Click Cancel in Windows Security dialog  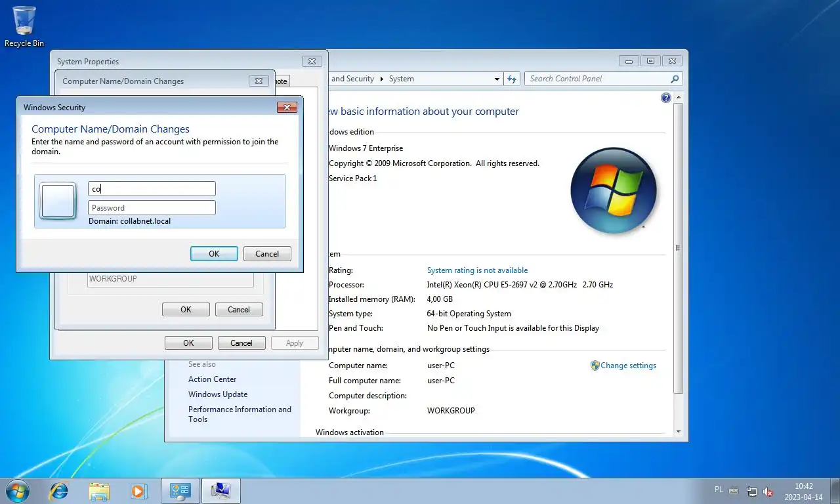click(267, 254)
